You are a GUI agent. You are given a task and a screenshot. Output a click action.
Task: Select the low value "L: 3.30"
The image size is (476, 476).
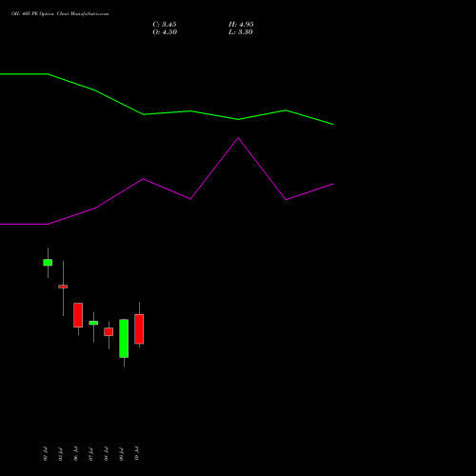click(241, 32)
